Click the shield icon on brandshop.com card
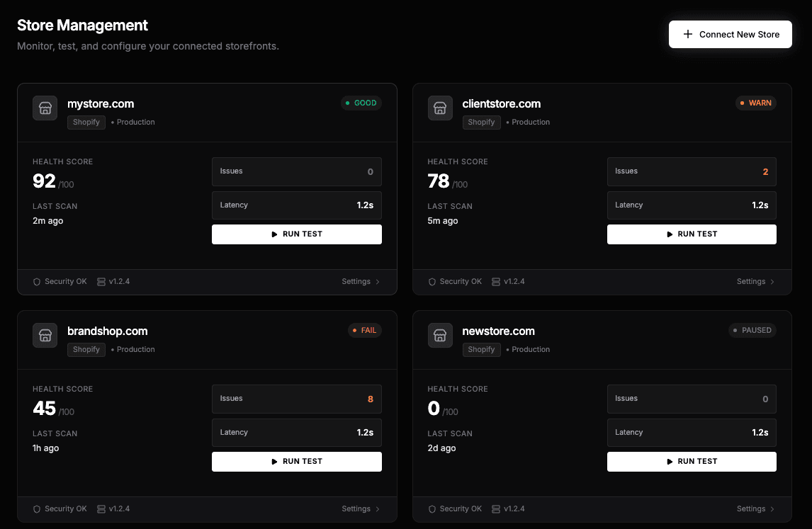The image size is (812, 529). pos(37,509)
